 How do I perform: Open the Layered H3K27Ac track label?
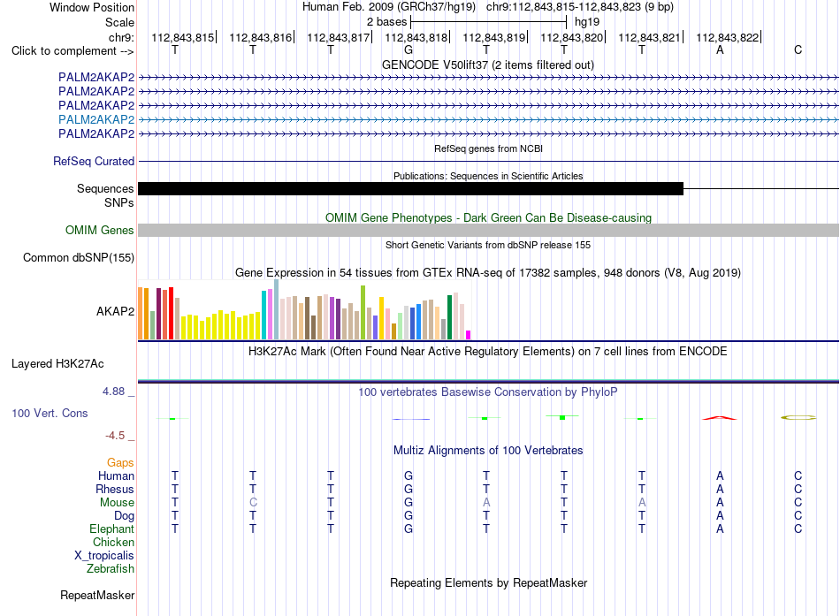coord(57,364)
